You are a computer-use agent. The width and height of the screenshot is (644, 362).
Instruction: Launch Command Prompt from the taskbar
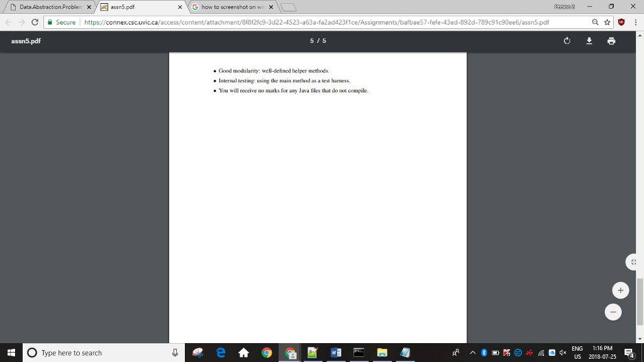pos(359,352)
